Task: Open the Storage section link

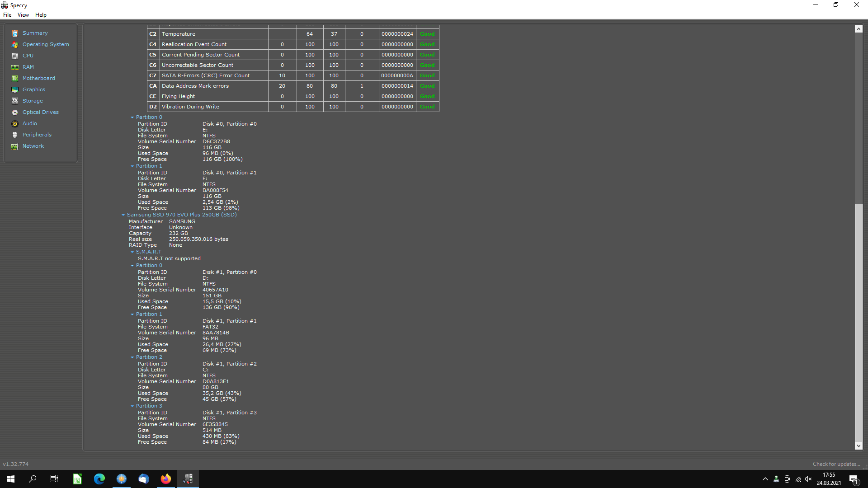Action: point(33,101)
